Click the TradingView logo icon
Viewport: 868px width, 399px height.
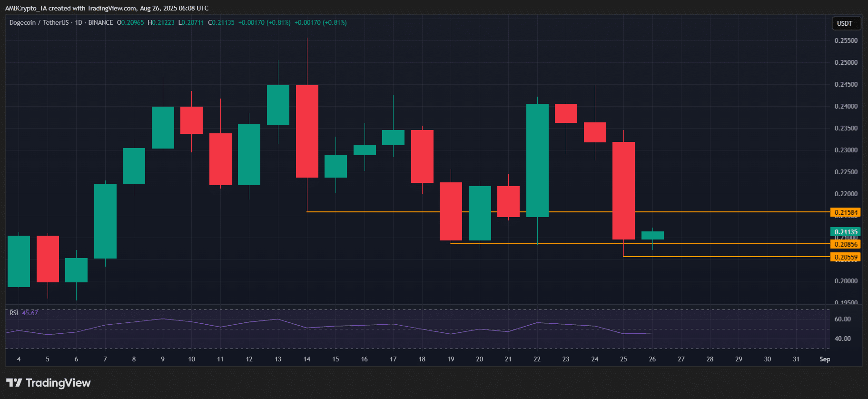click(x=14, y=383)
